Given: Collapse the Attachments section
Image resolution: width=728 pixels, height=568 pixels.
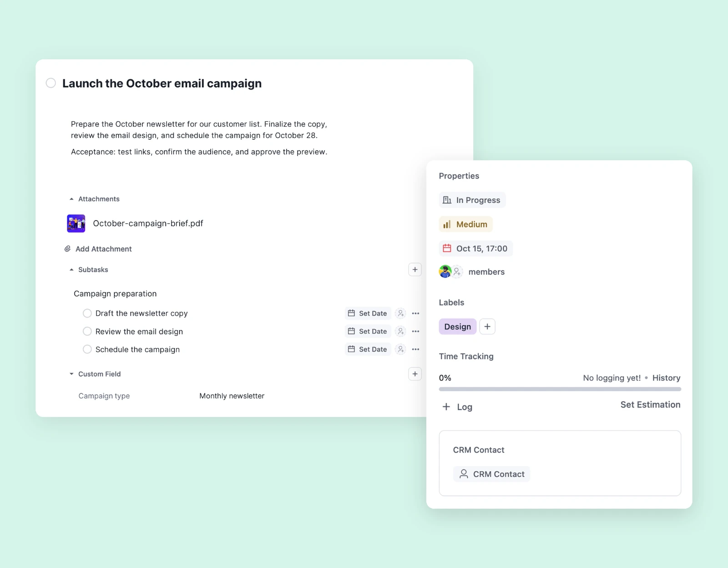Looking at the screenshot, I should [x=71, y=199].
